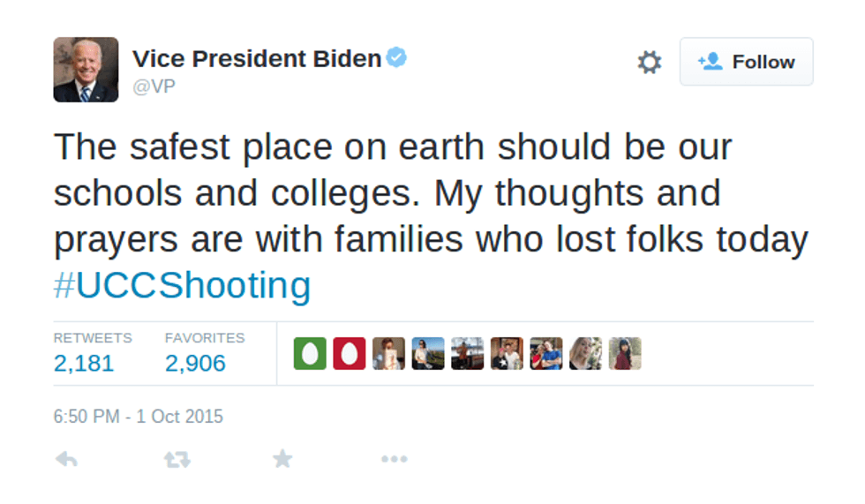Click the blue verified badge
The image size is (865, 504).
pos(397,59)
